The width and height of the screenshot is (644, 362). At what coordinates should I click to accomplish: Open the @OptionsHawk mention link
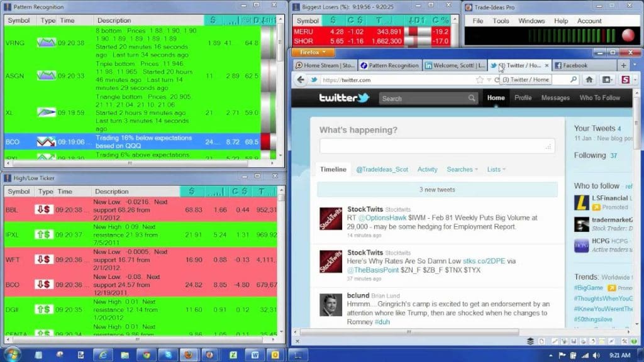pos(382,218)
